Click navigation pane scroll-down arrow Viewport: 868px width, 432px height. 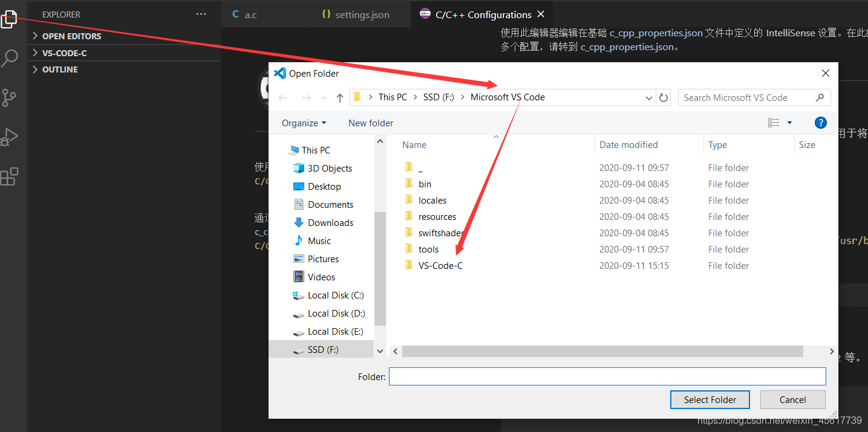380,350
